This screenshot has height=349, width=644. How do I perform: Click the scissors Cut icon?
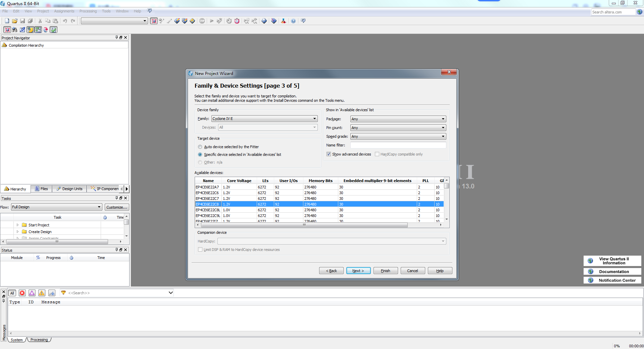[x=40, y=21]
